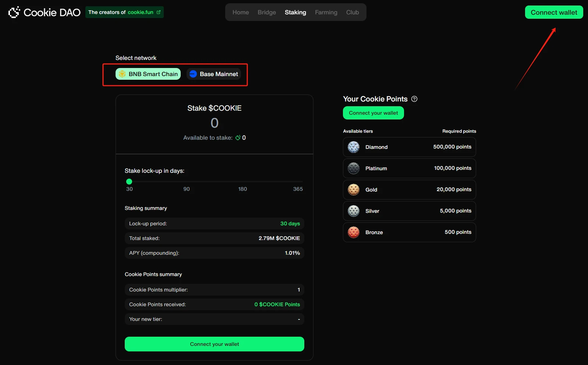Click the help icon beside Your Cookie Points
The width and height of the screenshot is (588, 365).
click(414, 99)
